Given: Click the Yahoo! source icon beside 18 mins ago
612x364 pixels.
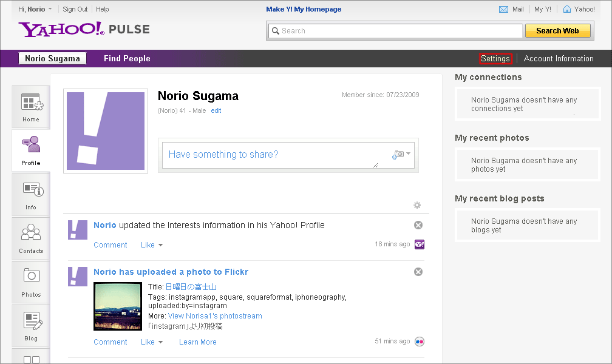Looking at the screenshot, I should pos(419,244).
